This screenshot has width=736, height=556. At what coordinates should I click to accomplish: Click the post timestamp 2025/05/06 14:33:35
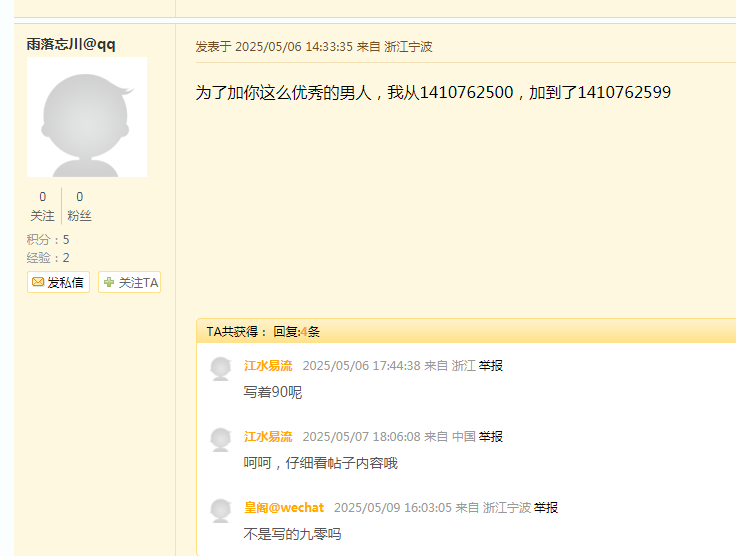pos(293,47)
